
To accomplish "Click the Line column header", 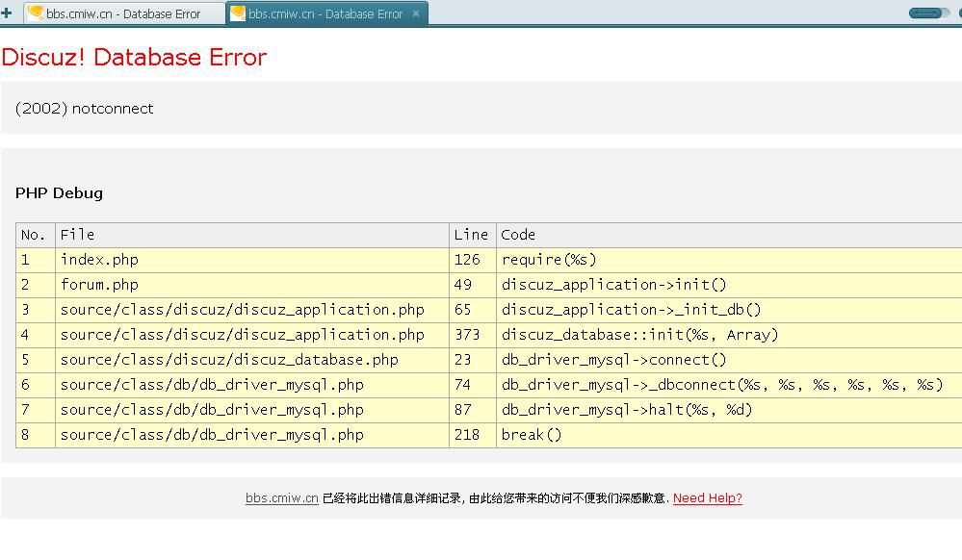I will [473, 235].
